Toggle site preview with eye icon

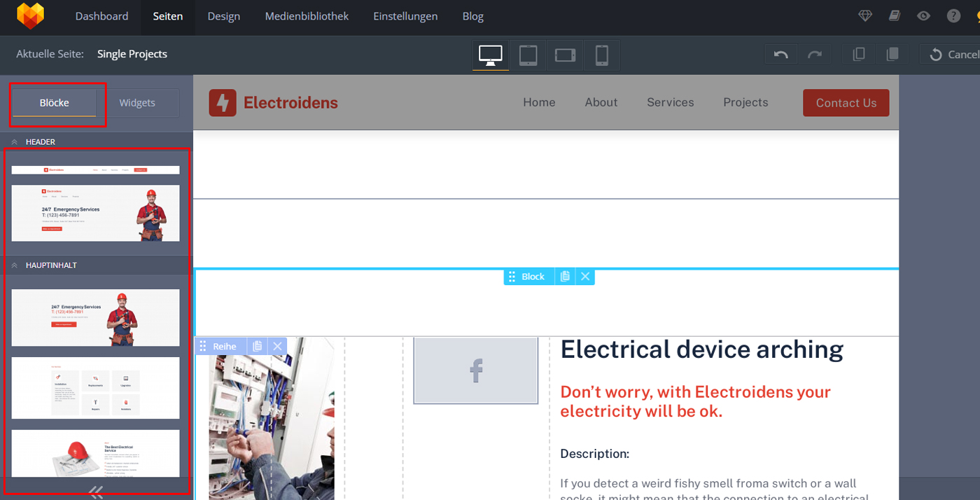[924, 16]
